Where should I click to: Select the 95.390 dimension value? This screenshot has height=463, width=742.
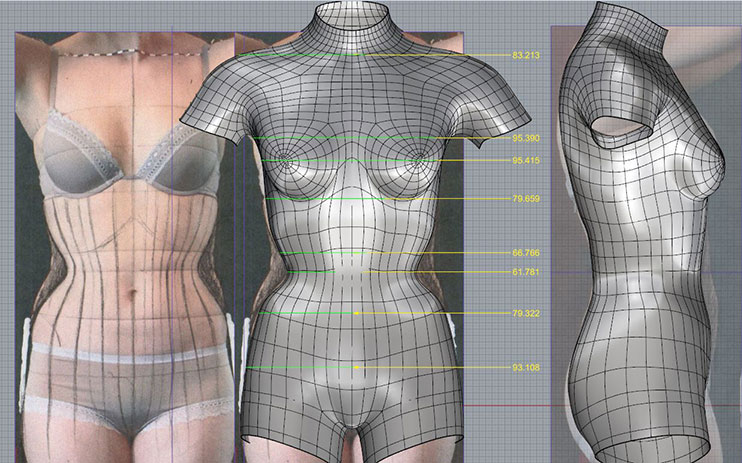[526, 138]
